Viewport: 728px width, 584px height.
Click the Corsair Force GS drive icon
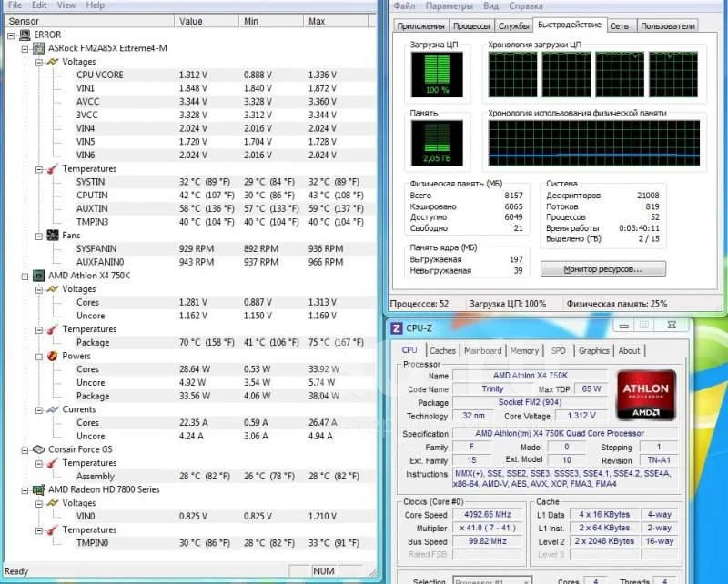point(38,449)
